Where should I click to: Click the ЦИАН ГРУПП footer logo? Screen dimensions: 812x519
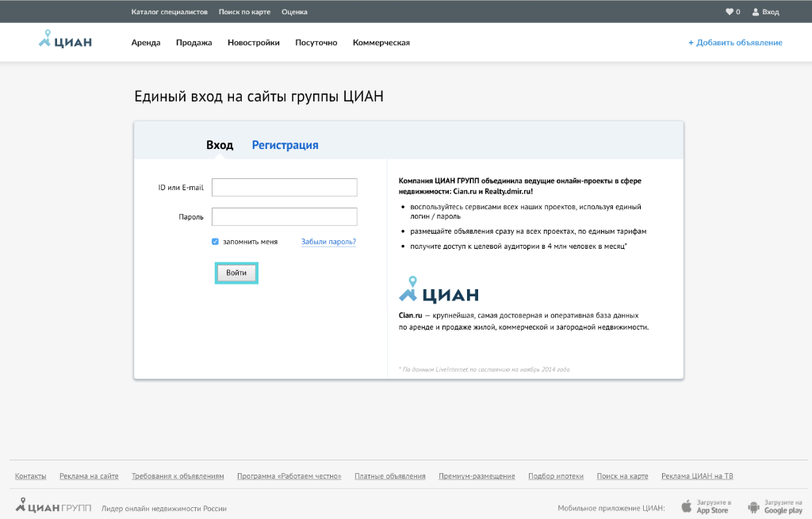click(53, 506)
